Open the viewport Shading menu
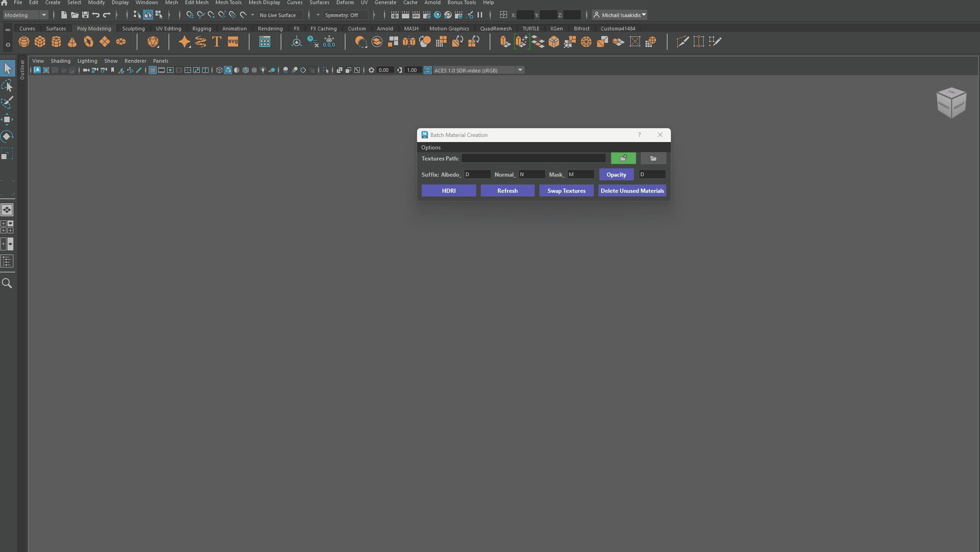 point(60,61)
